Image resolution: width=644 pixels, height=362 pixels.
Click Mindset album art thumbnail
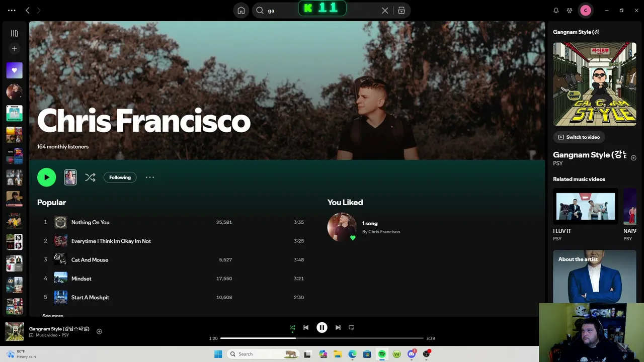pyautogui.click(x=60, y=279)
